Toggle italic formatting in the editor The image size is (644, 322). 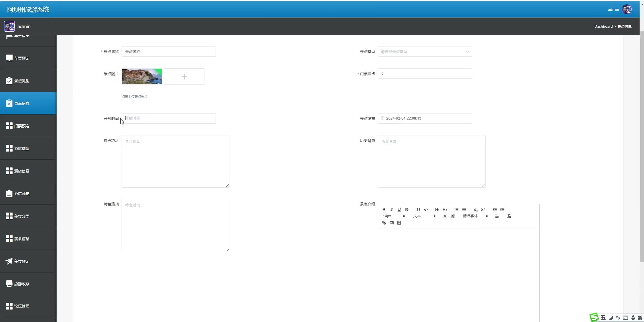(391, 210)
